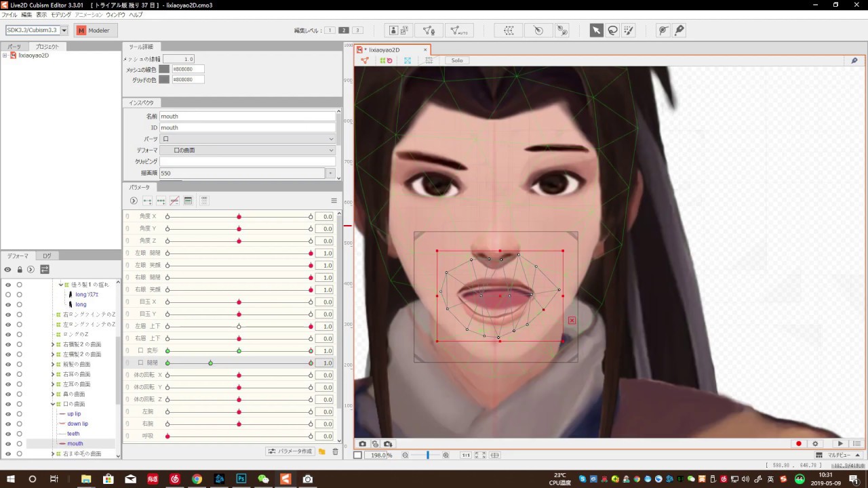Click the play animation button

841,444
